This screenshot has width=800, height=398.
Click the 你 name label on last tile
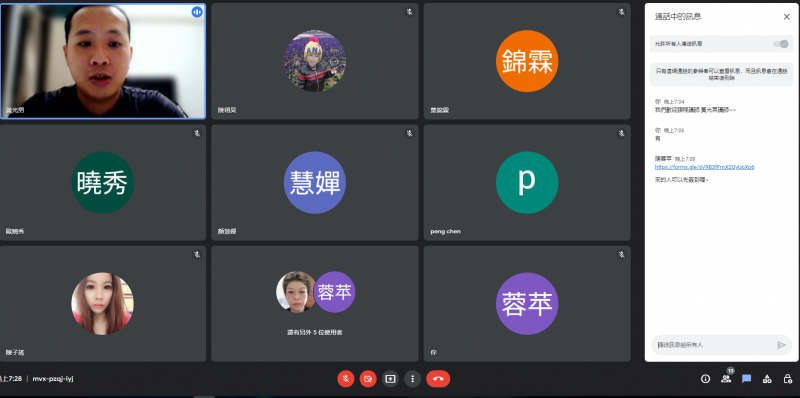click(433, 352)
